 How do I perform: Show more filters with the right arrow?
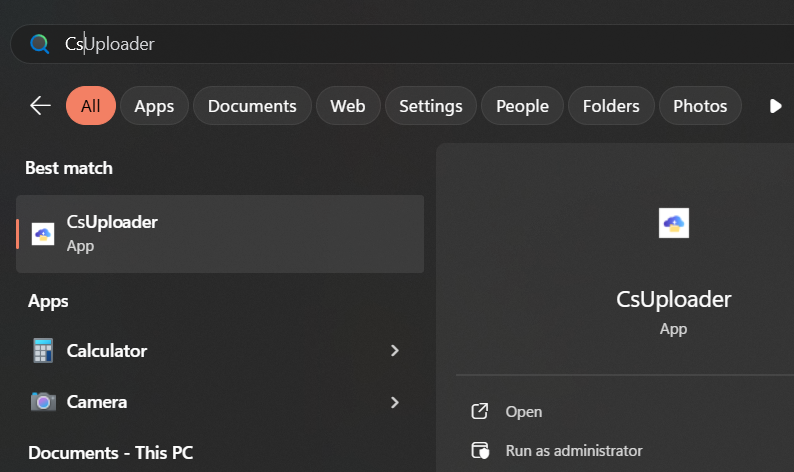(775, 106)
